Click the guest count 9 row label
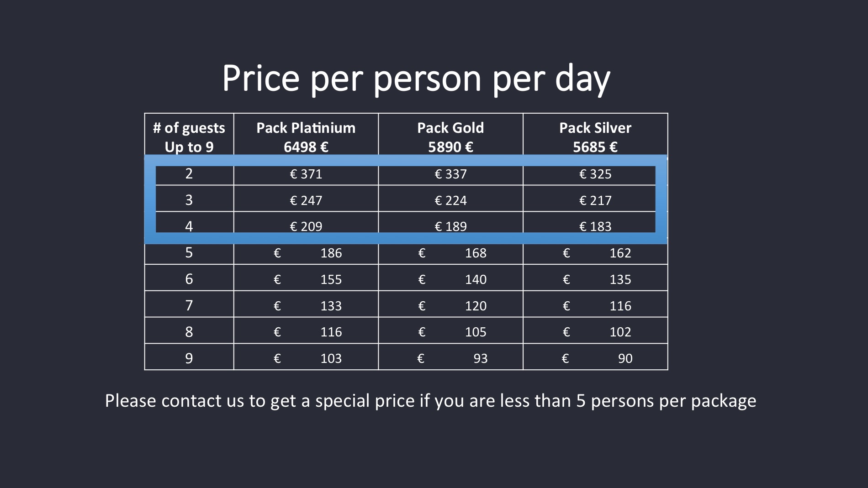The width and height of the screenshot is (868, 488). tap(189, 358)
